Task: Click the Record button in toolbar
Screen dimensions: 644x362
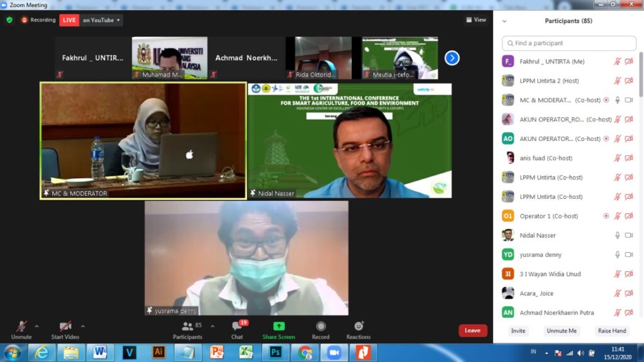Action: 321,331
